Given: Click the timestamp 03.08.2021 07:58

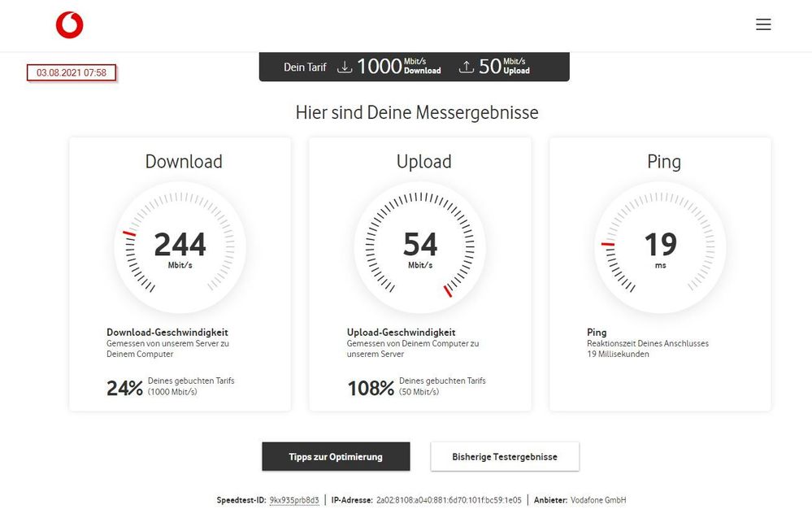Looking at the screenshot, I should (x=72, y=72).
